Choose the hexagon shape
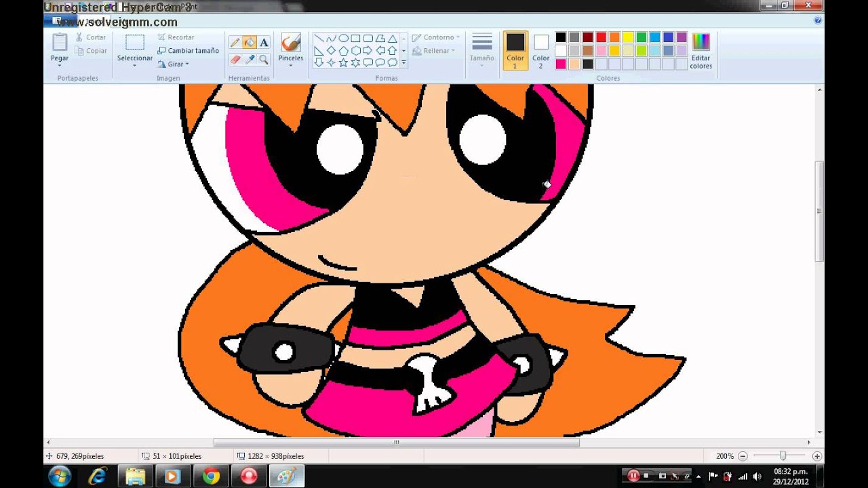The height and width of the screenshot is (488, 868). click(355, 51)
